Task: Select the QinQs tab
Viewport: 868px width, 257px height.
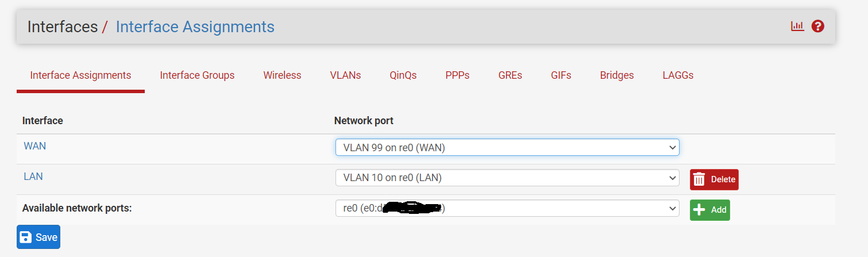Action: (x=403, y=75)
